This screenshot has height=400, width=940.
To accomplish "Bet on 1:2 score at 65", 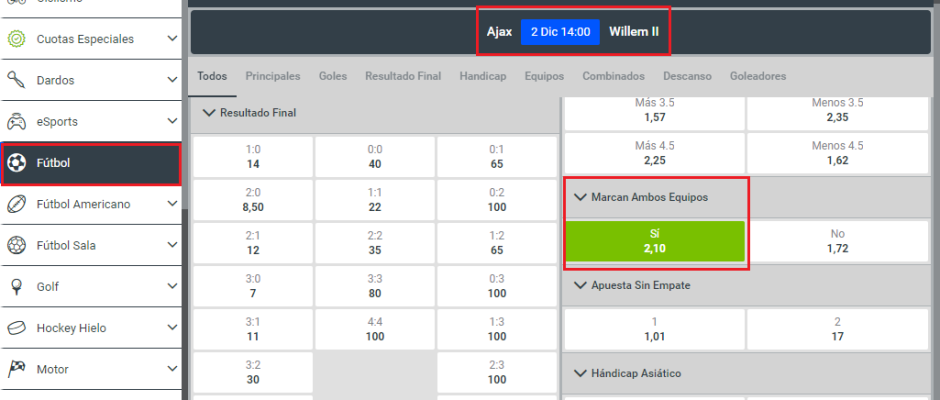I will pos(497,243).
